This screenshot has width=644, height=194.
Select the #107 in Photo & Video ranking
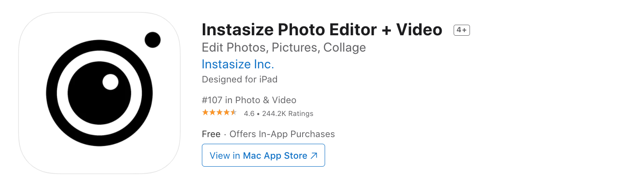[249, 100]
